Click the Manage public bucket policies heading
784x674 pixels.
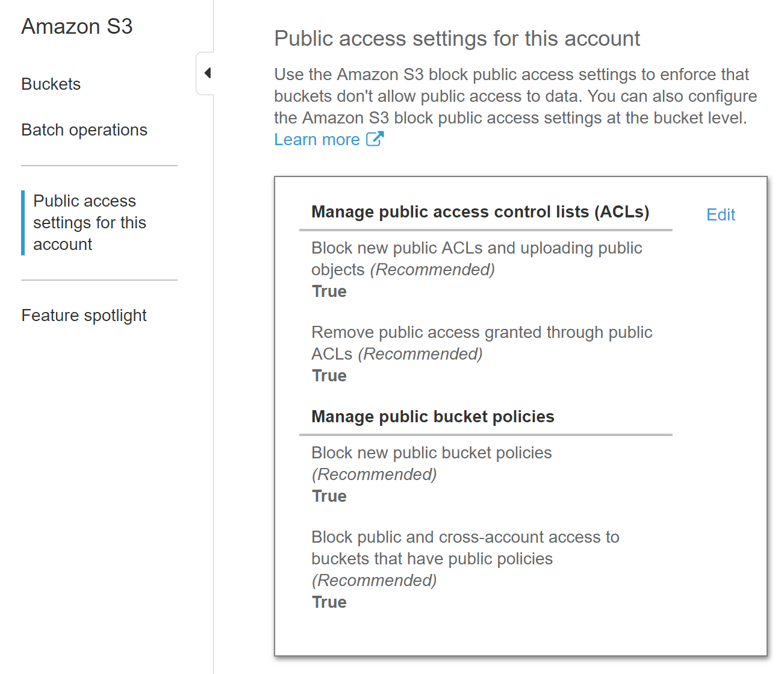(x=432, y=417)
